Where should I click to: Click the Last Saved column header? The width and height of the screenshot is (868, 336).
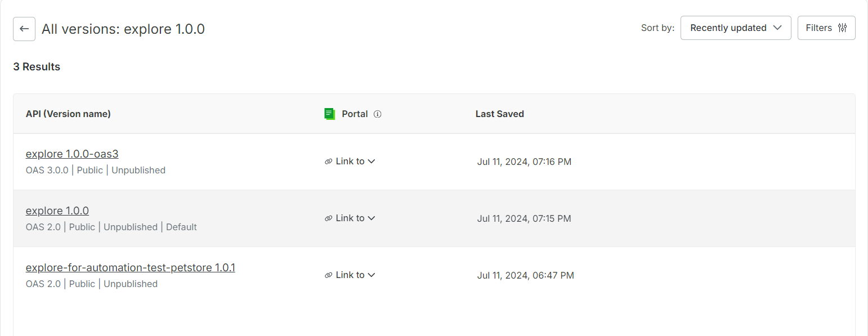click(x=499, y=114)
